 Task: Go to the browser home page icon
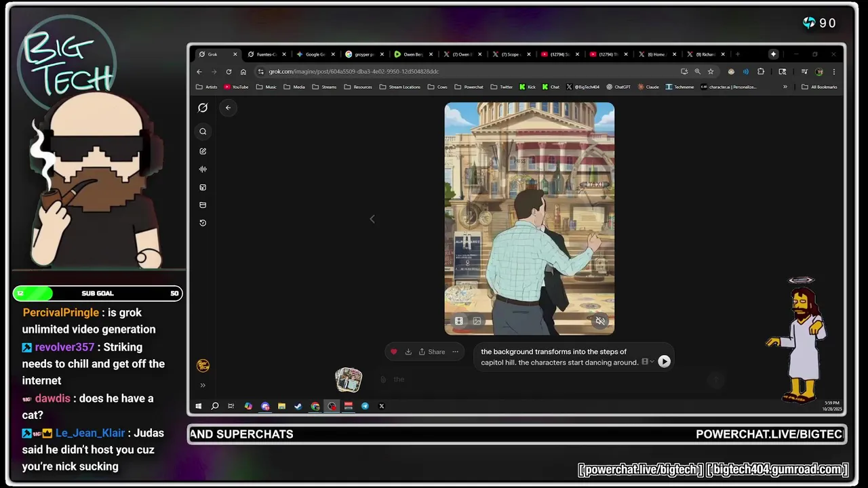point(243,71)
